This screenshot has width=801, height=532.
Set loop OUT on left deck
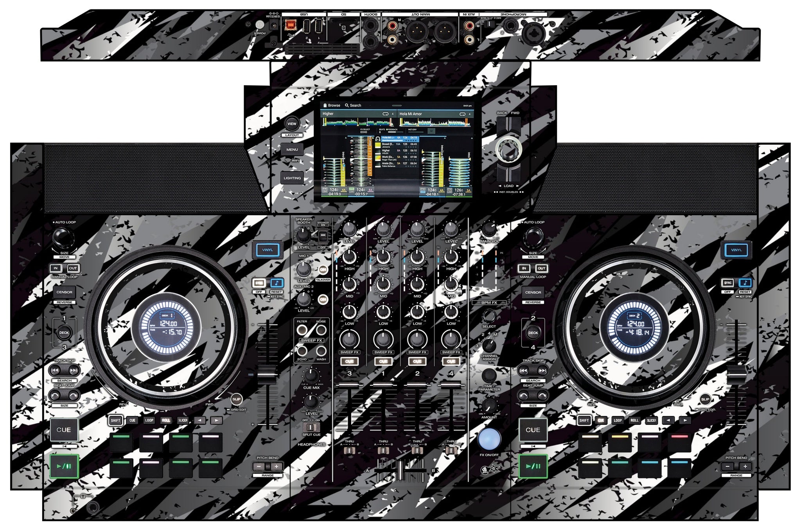pyautogui.click(x=73, y=268)
